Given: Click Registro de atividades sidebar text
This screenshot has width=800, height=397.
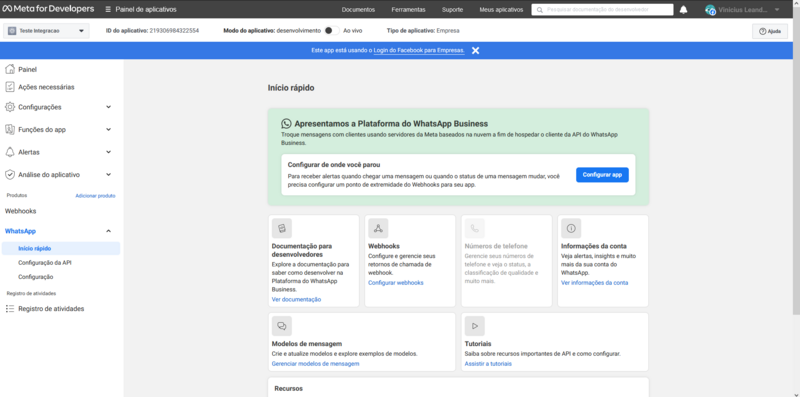Looking at the screenshot, I should pos(51,309).
